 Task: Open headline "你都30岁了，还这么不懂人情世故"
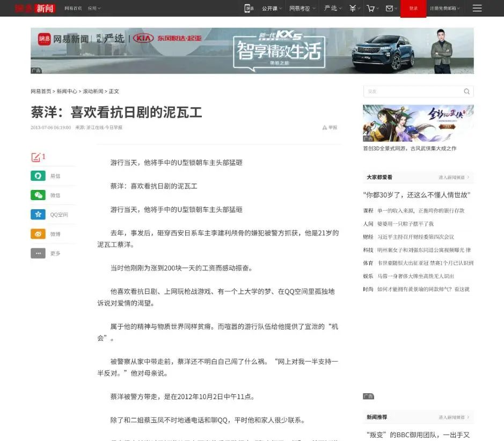point(417,195)
